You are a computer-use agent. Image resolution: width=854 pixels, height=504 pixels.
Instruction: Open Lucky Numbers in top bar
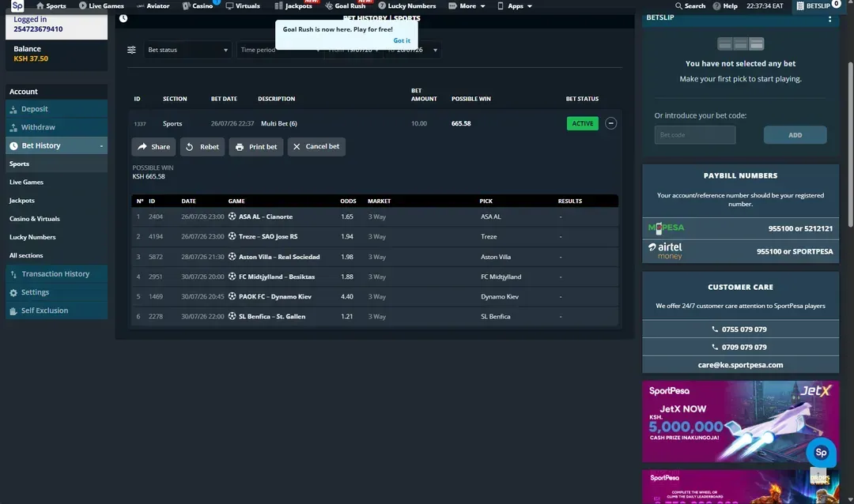(x=407, y=6)
